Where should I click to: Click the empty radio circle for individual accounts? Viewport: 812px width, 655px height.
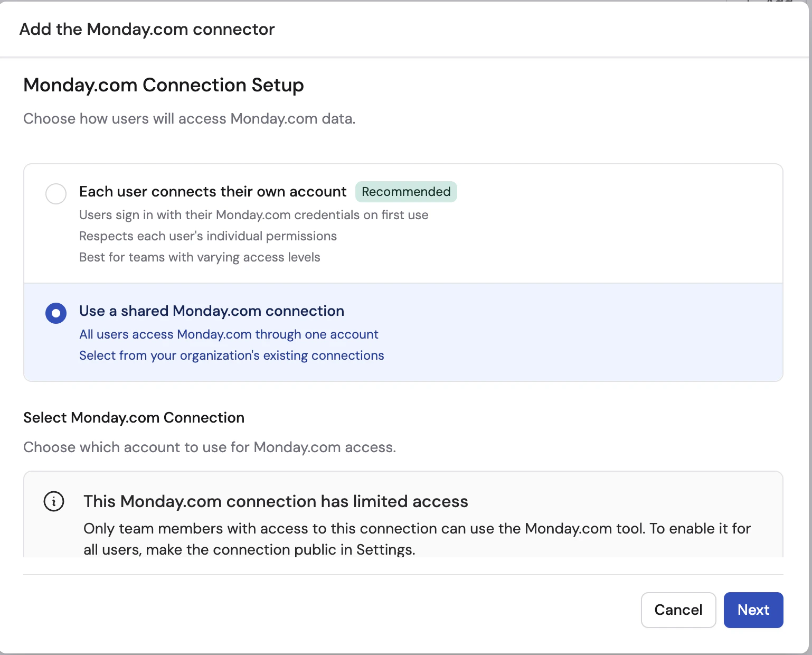pos(56,194)
